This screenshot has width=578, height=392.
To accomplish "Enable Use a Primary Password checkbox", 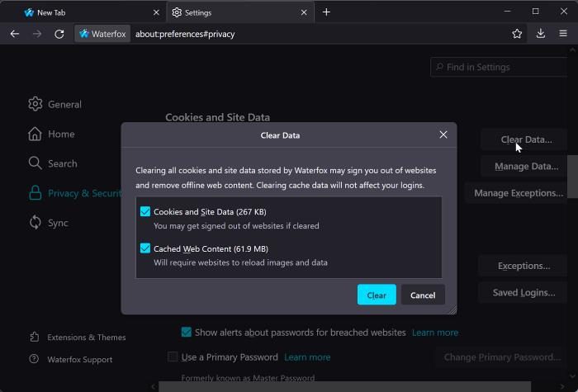I will tap(173, 357).
